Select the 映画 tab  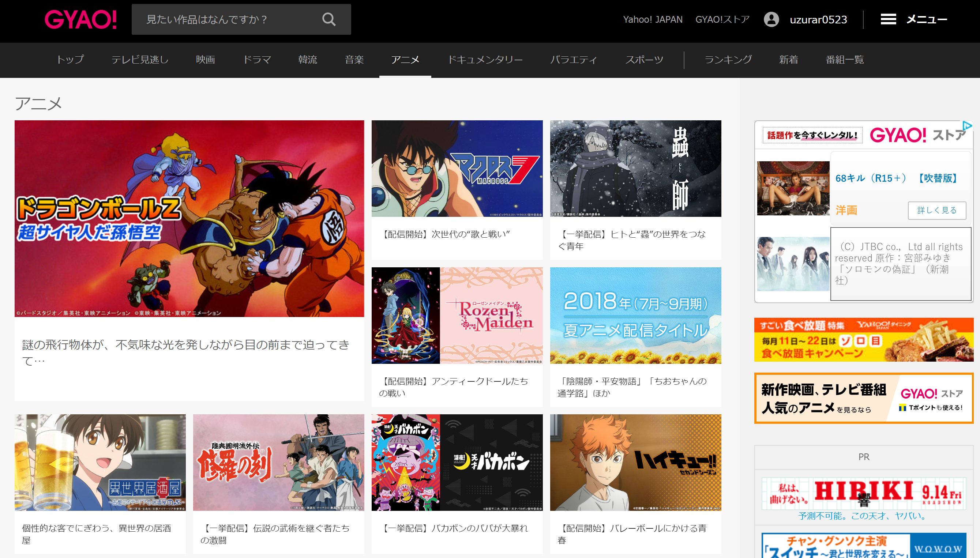pyautogui.click(x=206, y=59)
